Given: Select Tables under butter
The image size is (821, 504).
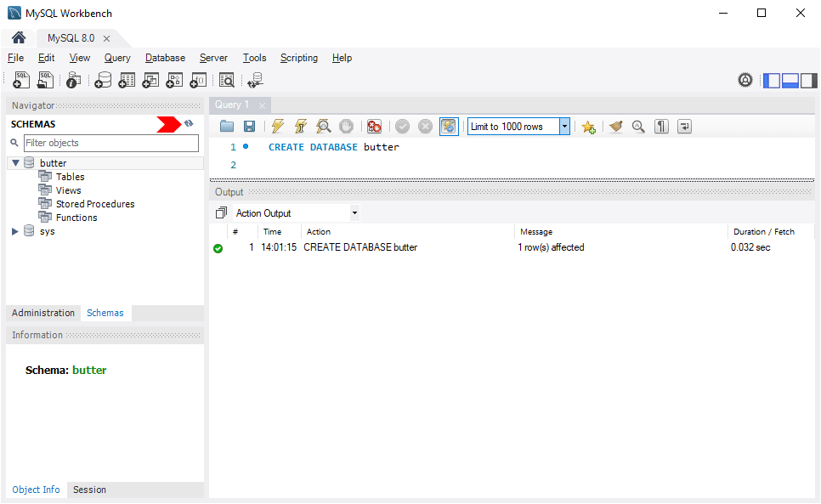Looking at the screenshot, I should [71, 177].
